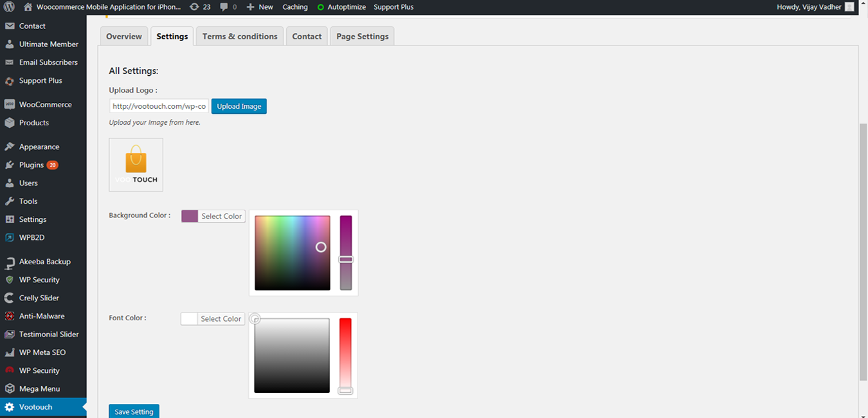Switch to the Page Settings tab
Image resolution: width=868 pixels, height=418 pixels.
[363, 36]
